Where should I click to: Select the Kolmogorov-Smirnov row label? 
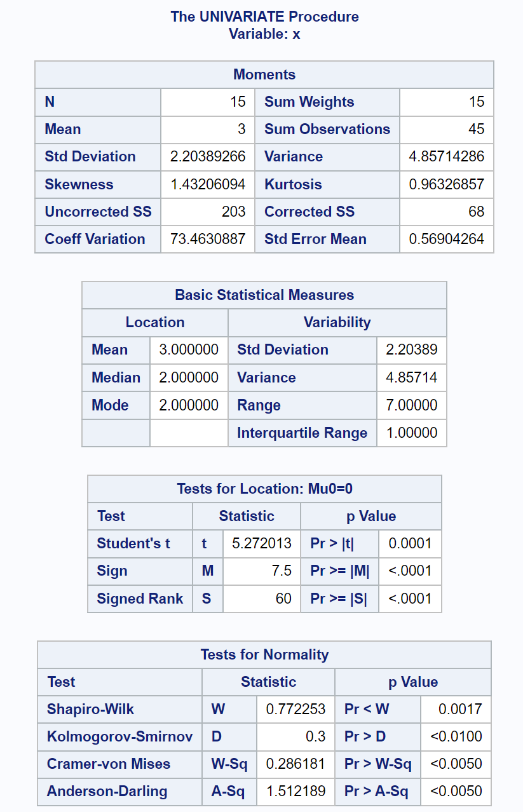119,736
